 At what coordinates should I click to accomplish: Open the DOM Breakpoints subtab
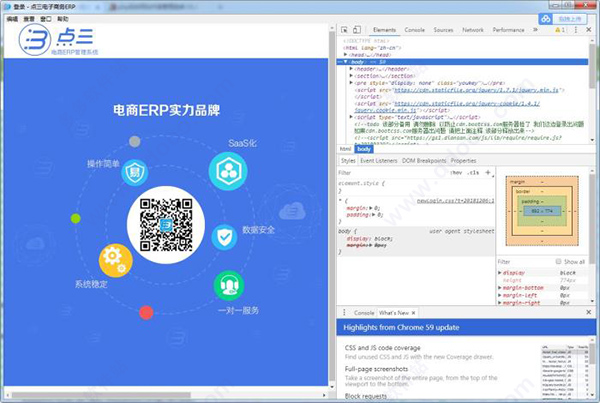(424, 161)
